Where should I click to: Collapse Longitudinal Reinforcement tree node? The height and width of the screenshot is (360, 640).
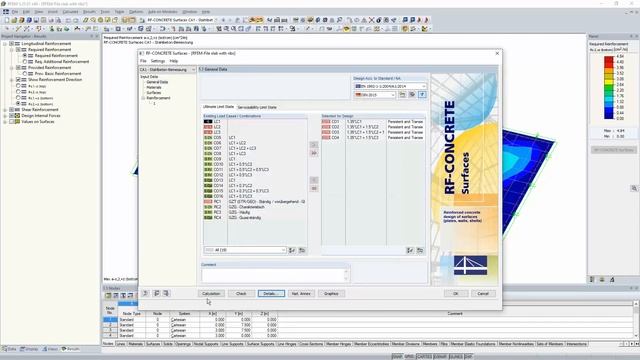pyautogui.click(x=5, y=43)
